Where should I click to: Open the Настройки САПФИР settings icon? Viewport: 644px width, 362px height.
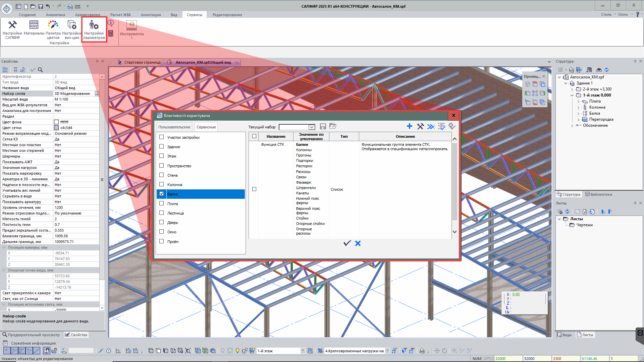pyautogui.click(x=12, y=25)
